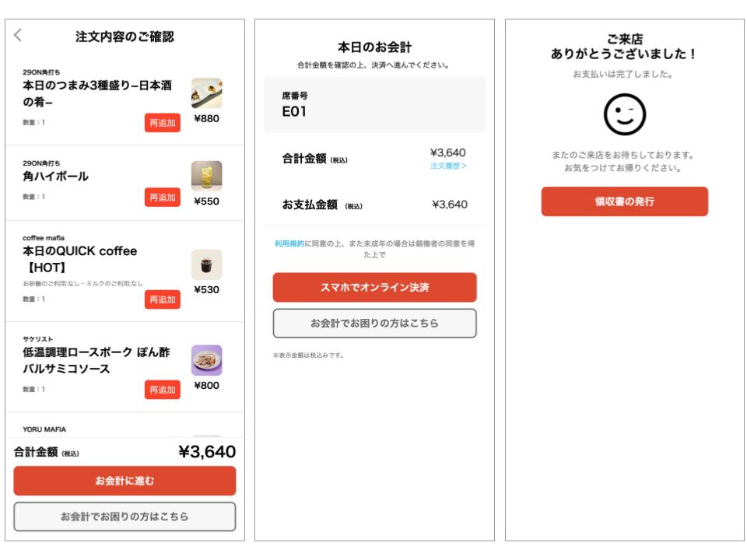Tap お会計でお困りの方はこちら on order confirmation screen

point(124,516)
